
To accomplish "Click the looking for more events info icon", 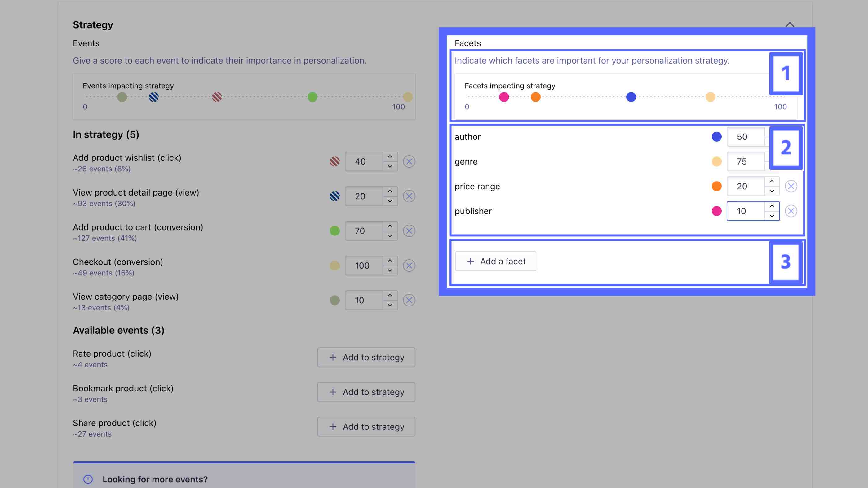I will pos(88,479).
